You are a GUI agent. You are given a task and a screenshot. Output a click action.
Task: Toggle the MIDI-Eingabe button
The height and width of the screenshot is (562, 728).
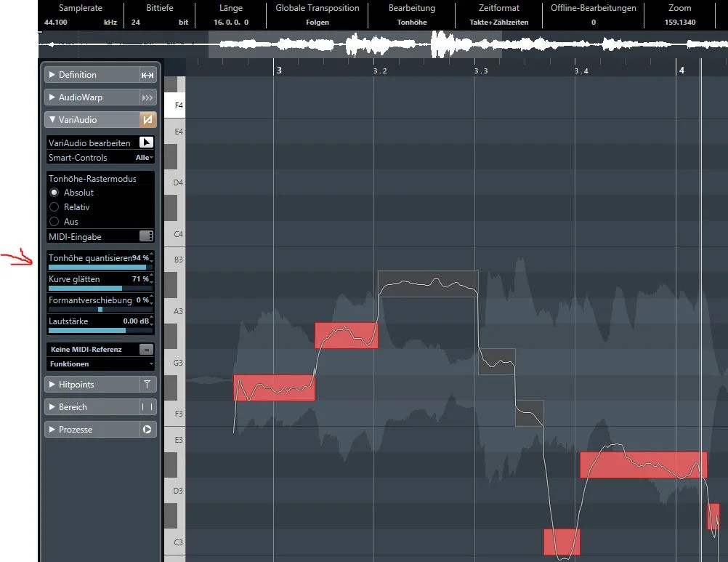point(146,236)
